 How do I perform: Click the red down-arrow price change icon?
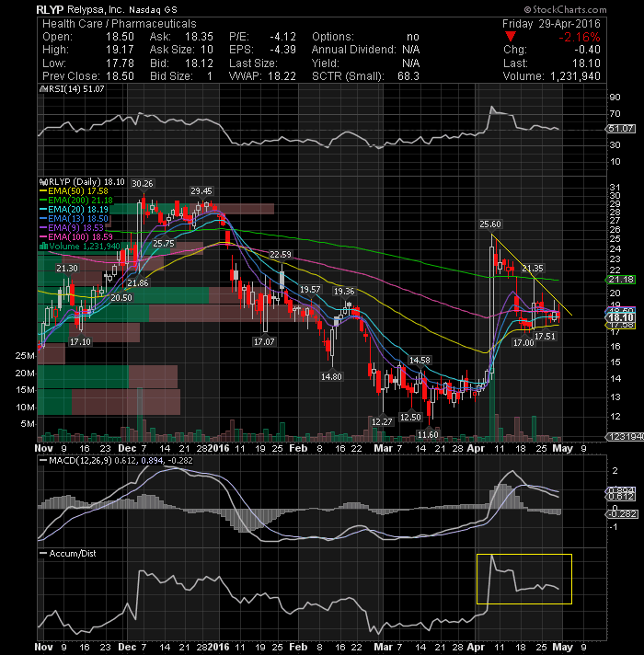510,37
